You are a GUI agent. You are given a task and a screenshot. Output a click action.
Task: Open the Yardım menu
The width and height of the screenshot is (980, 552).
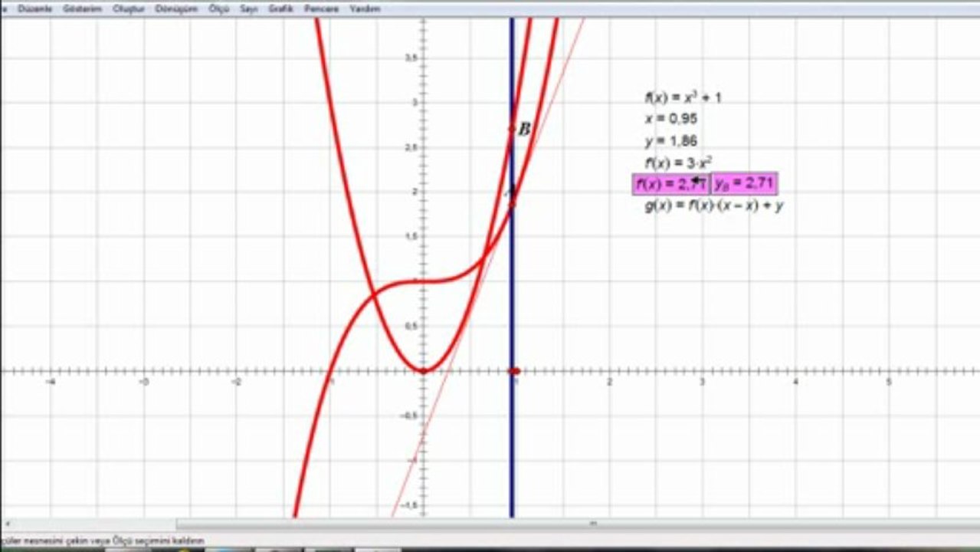[x=364, y=8]
